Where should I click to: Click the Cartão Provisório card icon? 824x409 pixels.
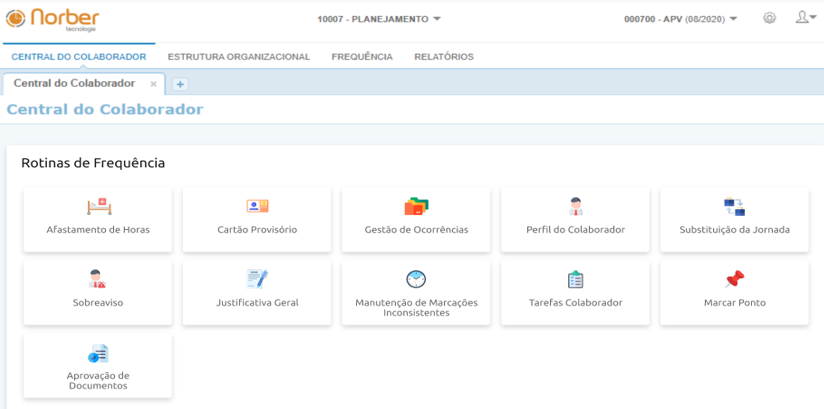[257, 207]
